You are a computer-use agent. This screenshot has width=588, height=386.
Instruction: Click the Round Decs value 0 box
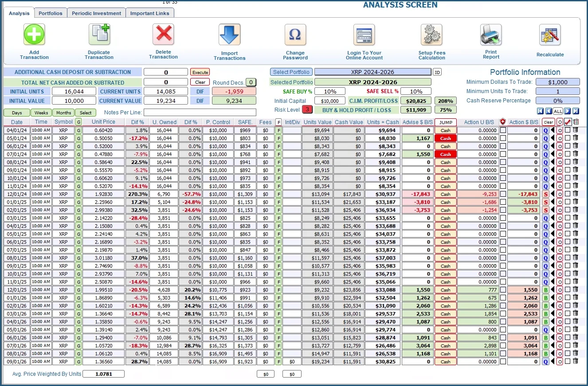(x=251, y=82)
